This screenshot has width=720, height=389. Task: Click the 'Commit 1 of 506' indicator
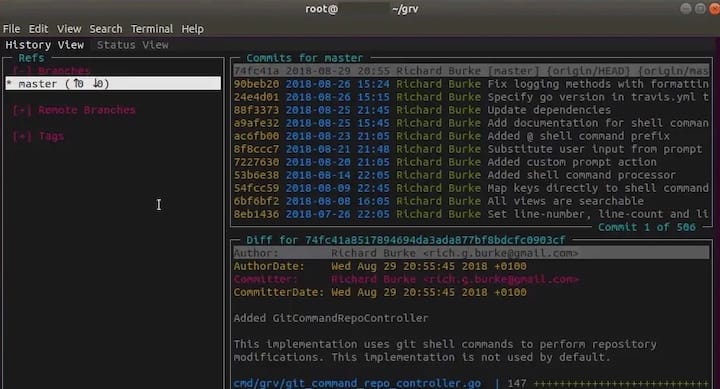coord(647,227)
